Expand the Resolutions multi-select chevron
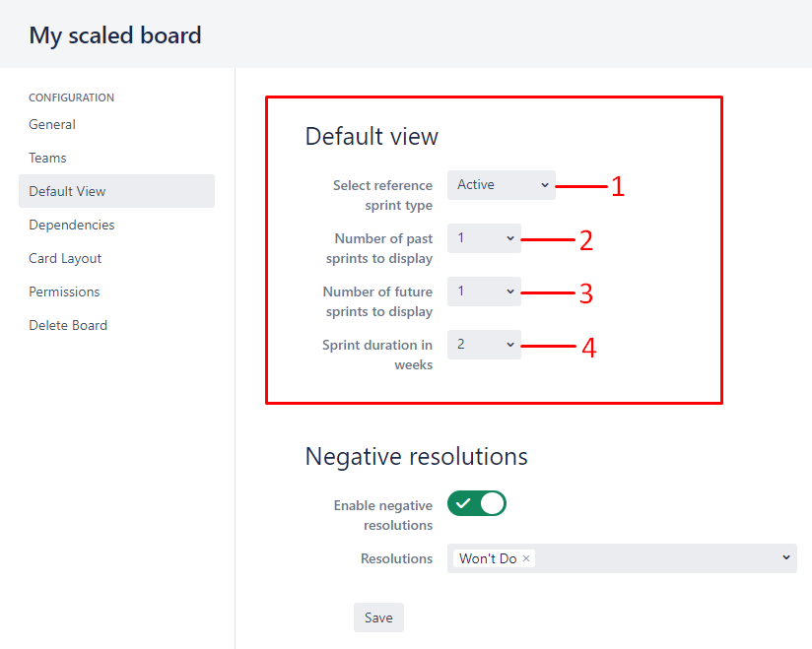 (x=786, y=557)
